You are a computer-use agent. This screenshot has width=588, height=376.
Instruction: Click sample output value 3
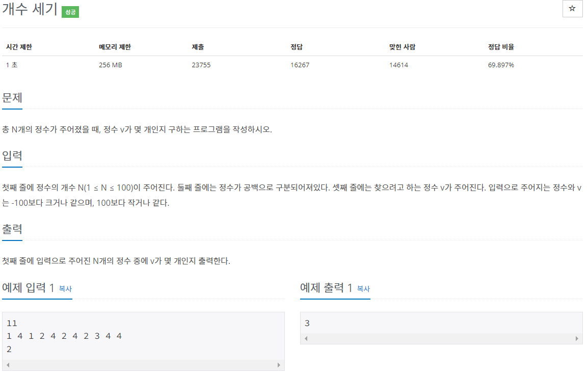click(x=307, y=323)
